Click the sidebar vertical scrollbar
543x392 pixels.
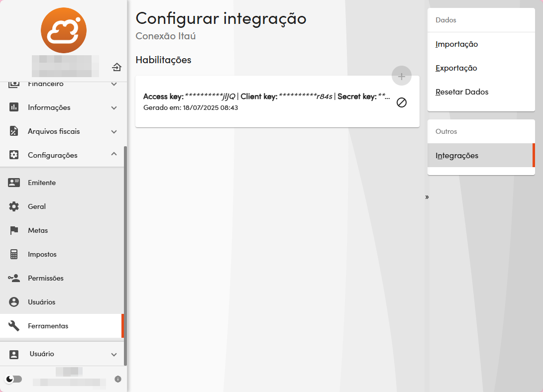click(125, 256)
